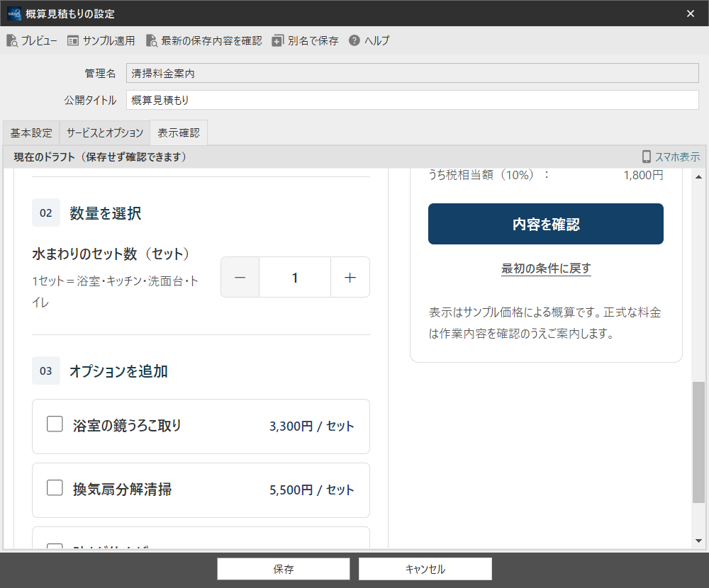Switch to the サービスとオプション tab
The image size is (709, 588).
tap(104, 133)
